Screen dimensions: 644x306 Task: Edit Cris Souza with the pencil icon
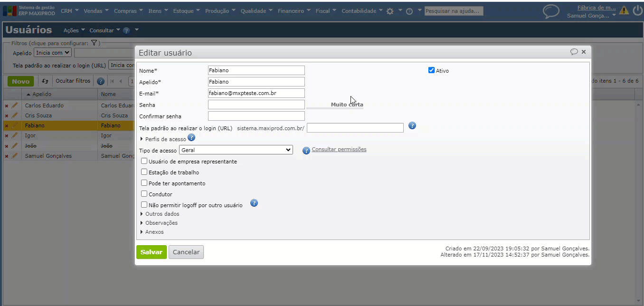coord(14,115)
